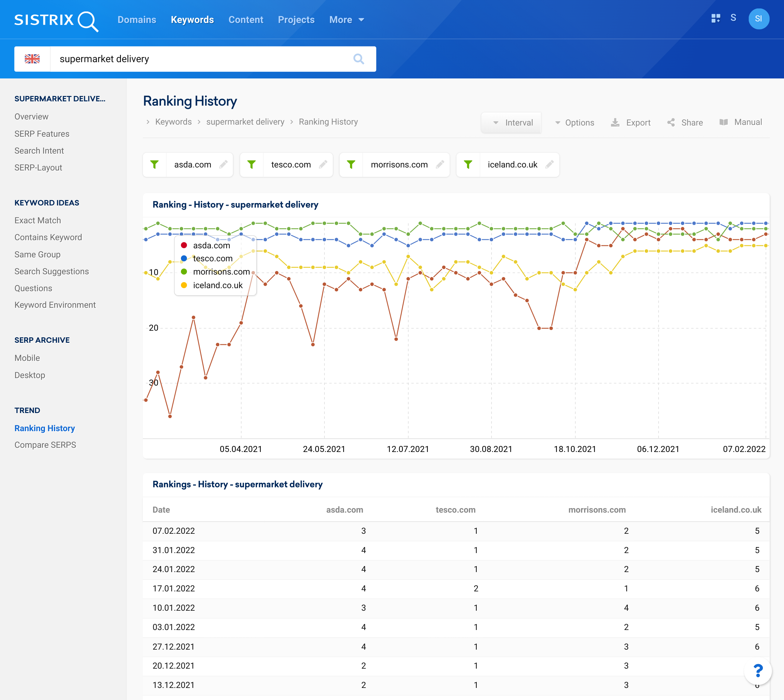This screenshot has width=784, height=700.
Task: Click the Manual button
Action: (741, 122)
